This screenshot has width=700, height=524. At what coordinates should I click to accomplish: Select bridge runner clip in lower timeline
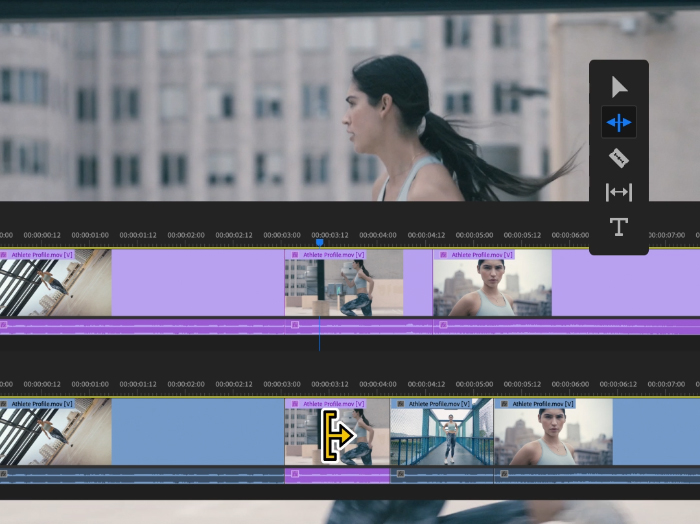coord(441,437)
